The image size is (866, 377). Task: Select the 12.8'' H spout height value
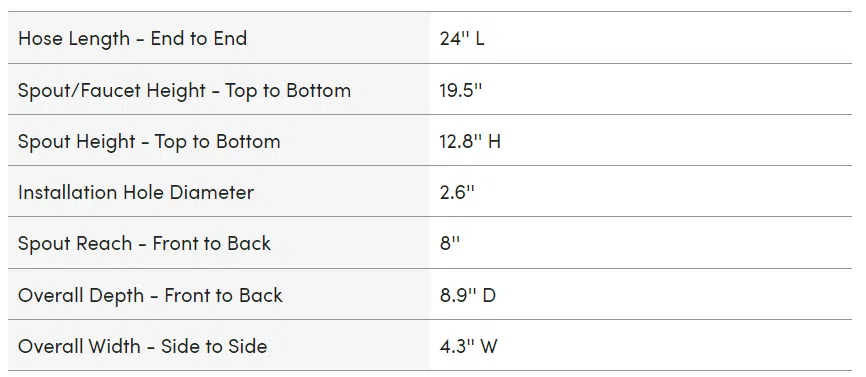[470, 141]
